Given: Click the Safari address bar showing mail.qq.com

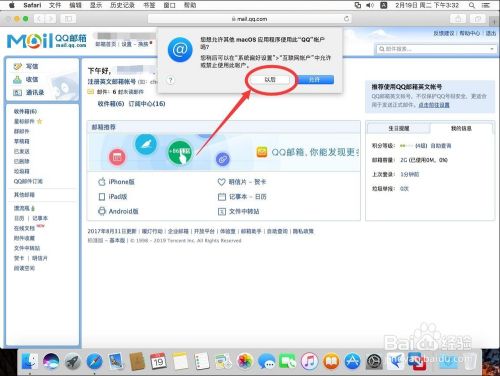Looking at the screenshot, I should click(x=250, y=19).
